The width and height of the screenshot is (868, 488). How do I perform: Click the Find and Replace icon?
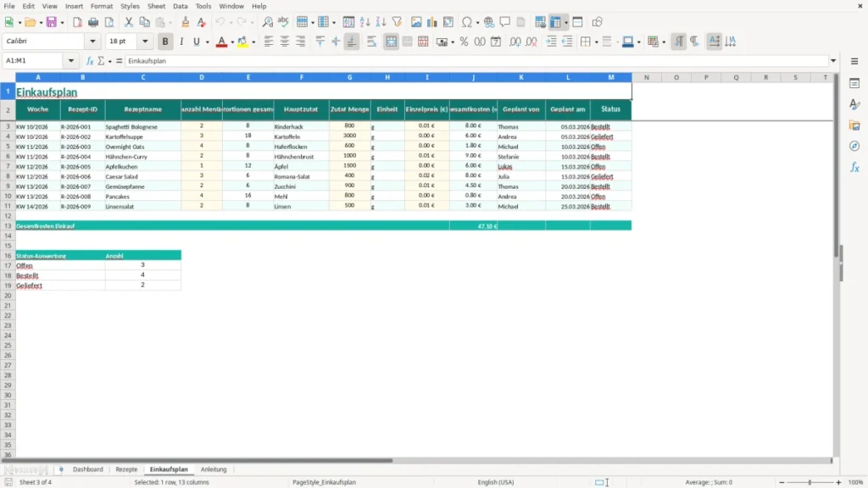pyautogui.click(x=267, y=22)
